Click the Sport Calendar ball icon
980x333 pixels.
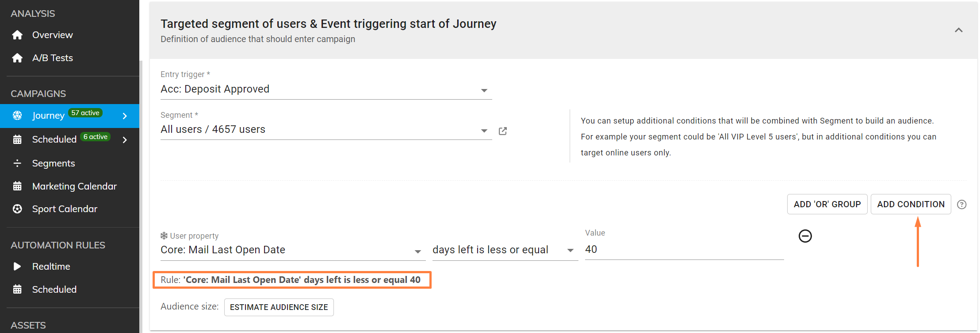point(17,209)
